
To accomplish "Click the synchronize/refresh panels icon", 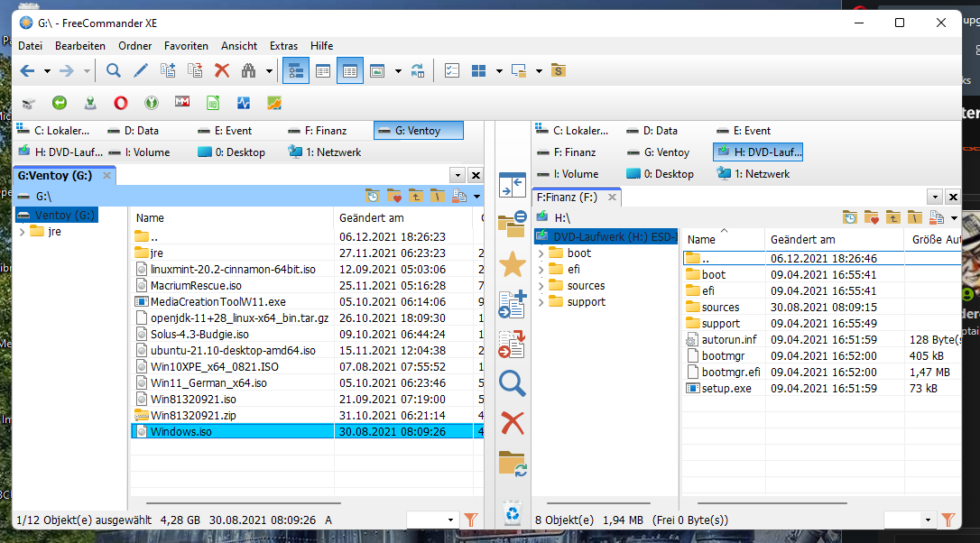I will [x=418, y=70].
